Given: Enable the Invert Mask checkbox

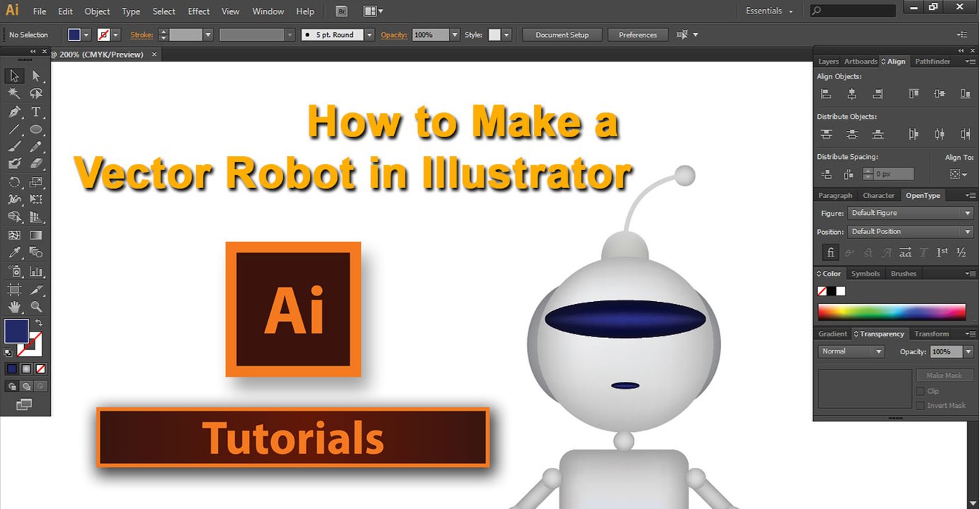Looking at the screenshot, I should (921, 405).
